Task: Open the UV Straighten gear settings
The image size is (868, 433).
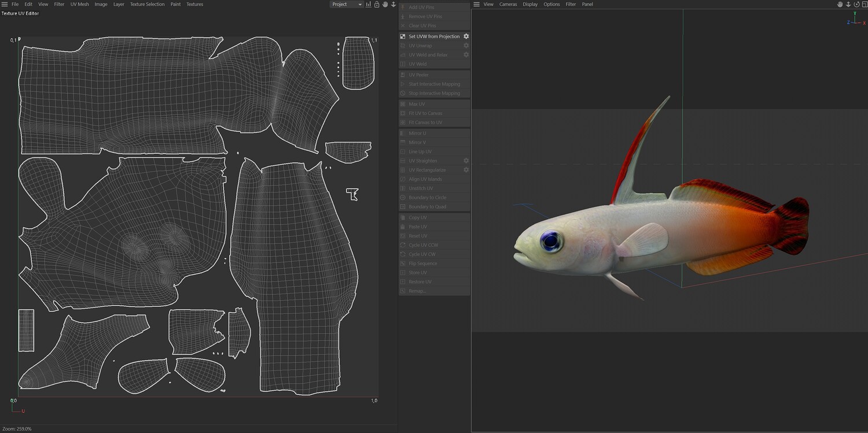Action: click(x=466, y=161)
